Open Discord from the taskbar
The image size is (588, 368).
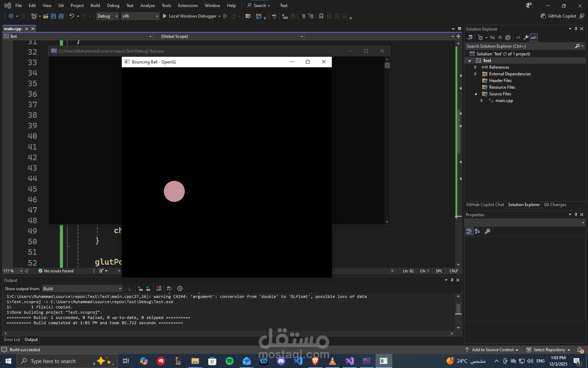pyautogui.click(x=281, y=361)
